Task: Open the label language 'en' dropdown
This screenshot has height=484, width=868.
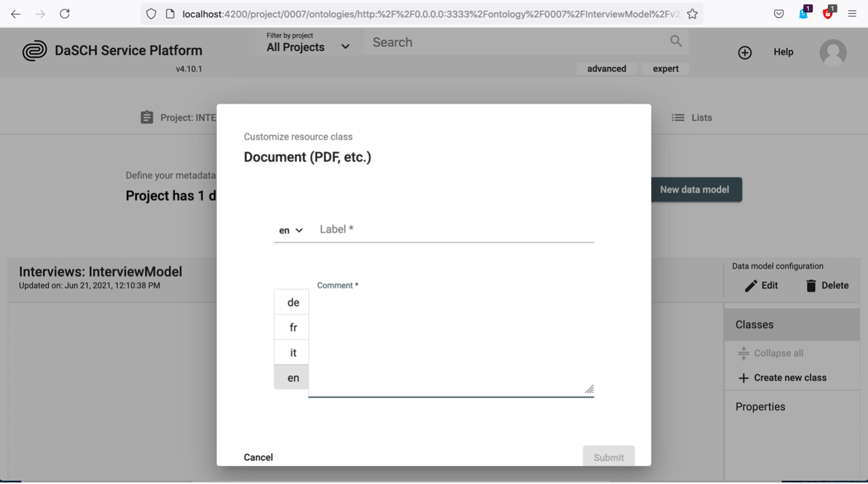Action: [290, 230]
